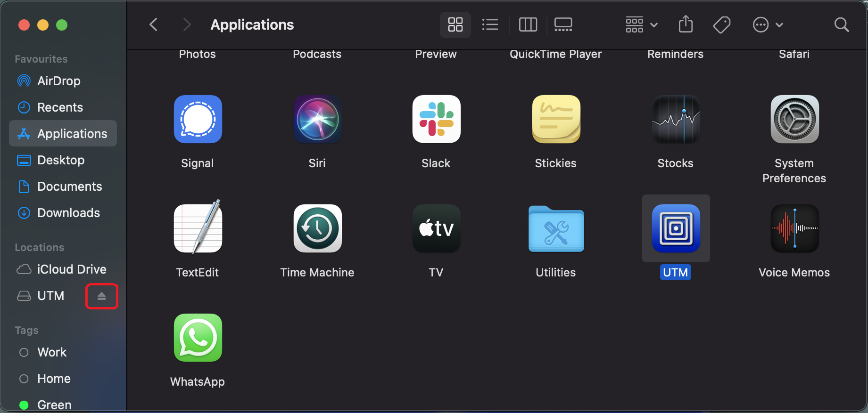Click the Edit Tags toolbar icon

tap(721, 24)
